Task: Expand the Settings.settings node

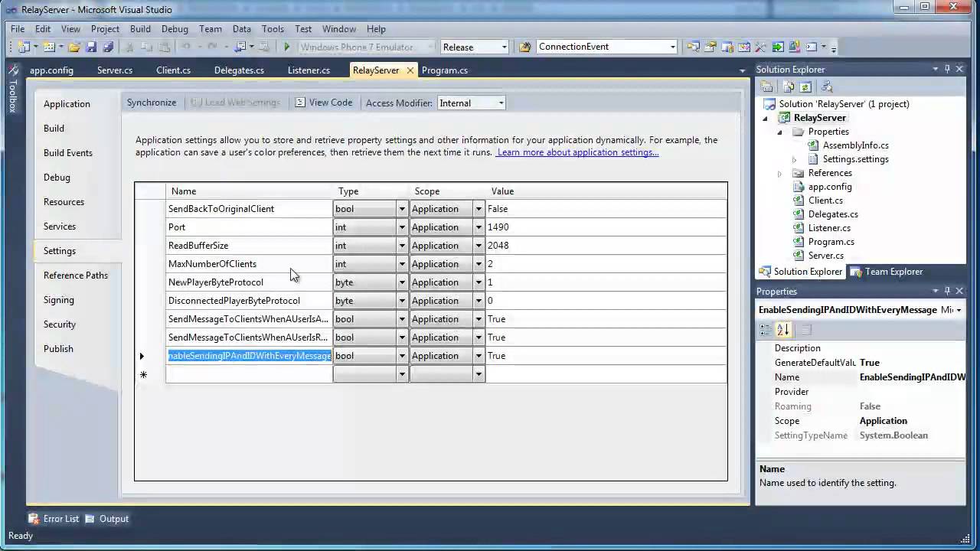Action: click(x=794, y=159)
